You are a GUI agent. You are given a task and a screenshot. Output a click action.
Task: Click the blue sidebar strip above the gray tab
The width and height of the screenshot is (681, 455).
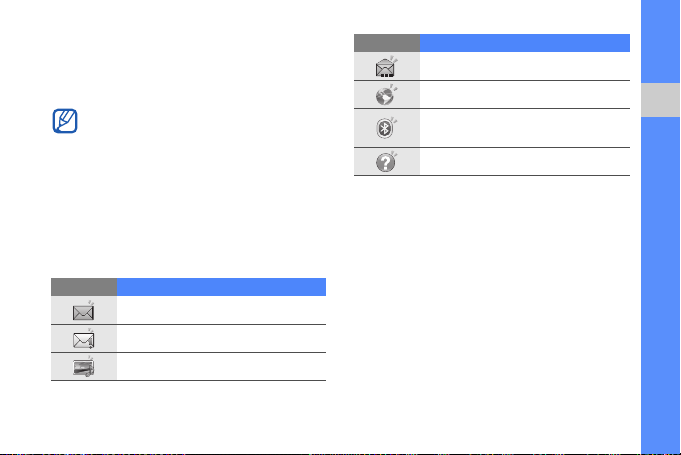click(x=660, y=41)
